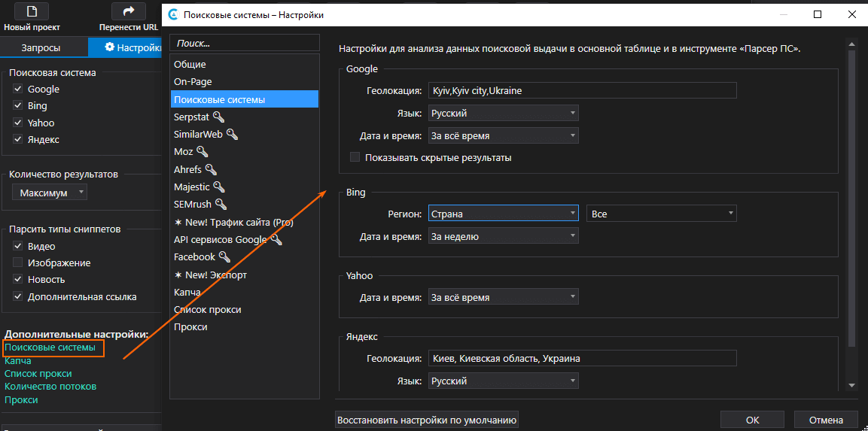868x431 pixels.
Task: Open Количество результатов Максимум dropdown
Action: 50,193
